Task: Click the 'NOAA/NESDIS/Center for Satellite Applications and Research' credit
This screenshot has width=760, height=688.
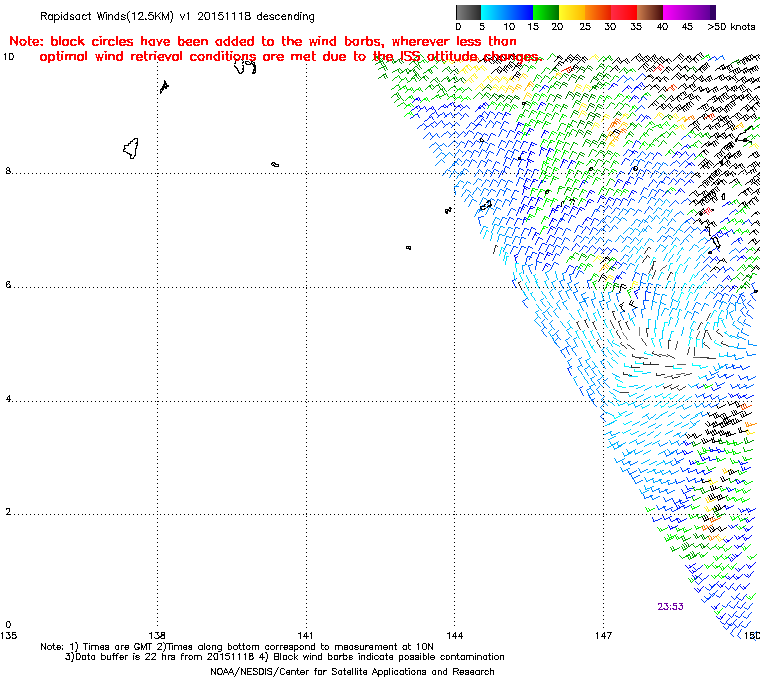Action: [x=352, y=672]
